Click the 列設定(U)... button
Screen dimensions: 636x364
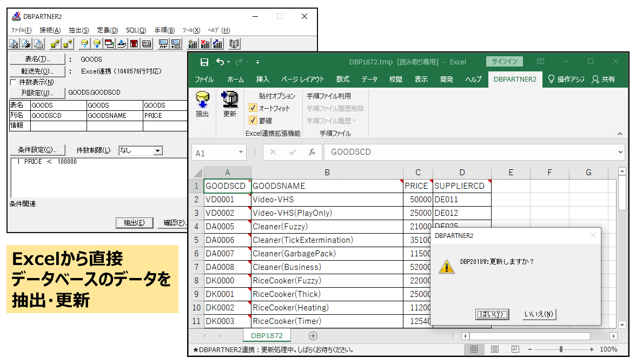click(37, 93)
